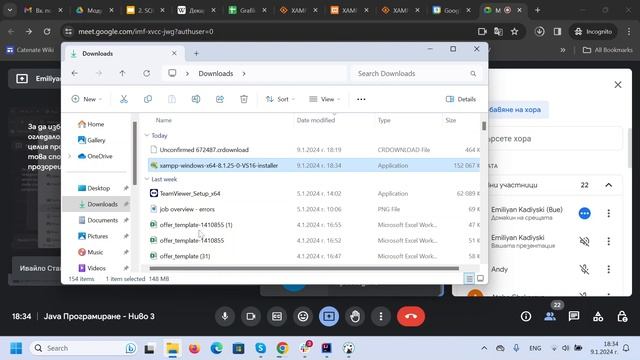640x360 pixels.
Task: Expand the OneDrive tree node
Action: 69,156
